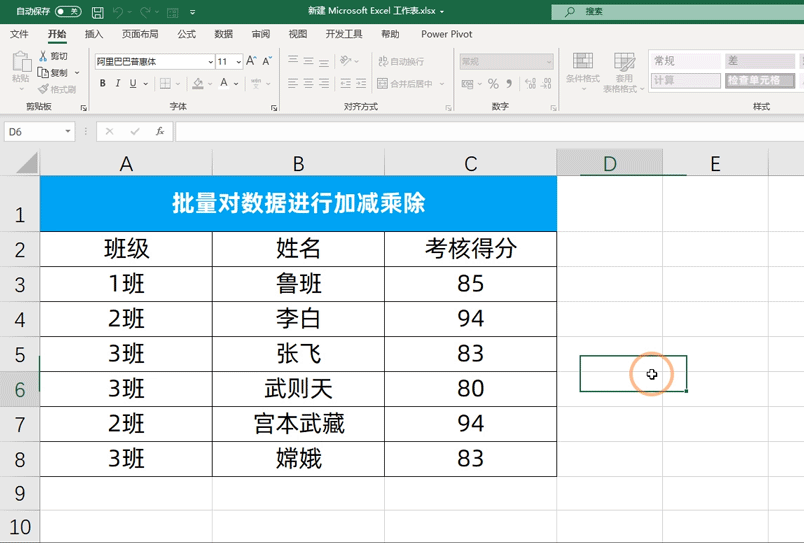Click the percent style icon
This screenshot has width=804, height=543.
coord(493,83)
